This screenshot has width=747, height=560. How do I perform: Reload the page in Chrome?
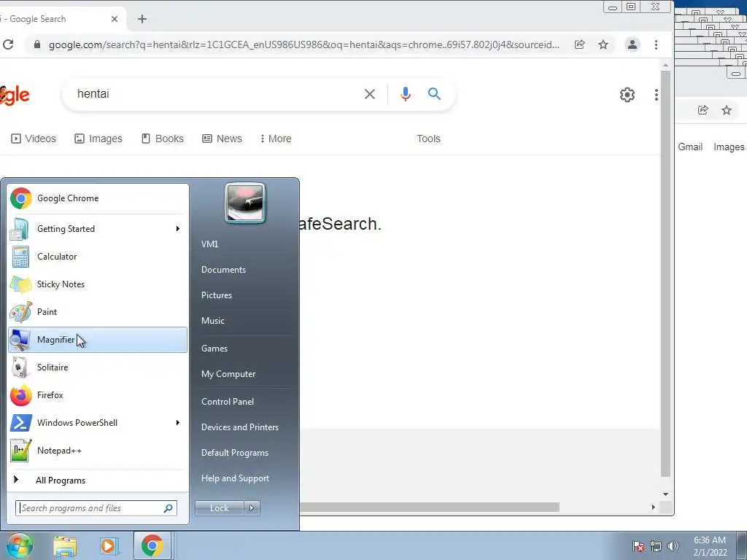click(x=8, y=44)
